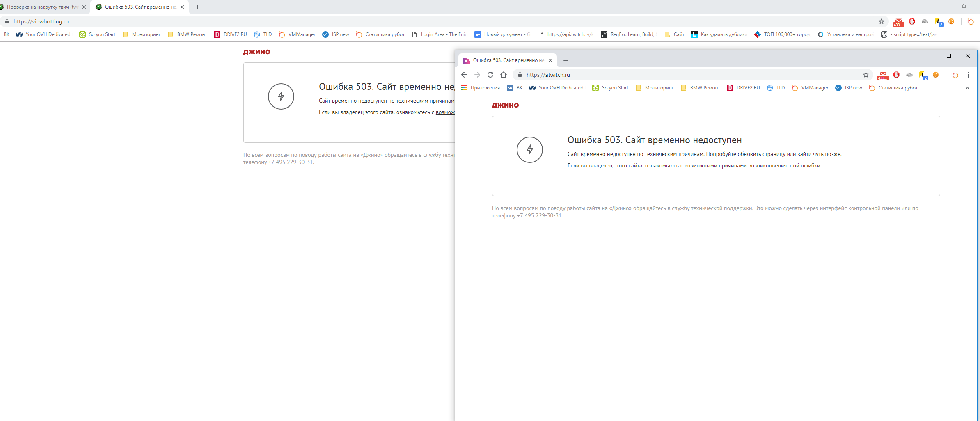
Task: Switch to the Проверка на накрутку твич tab
Action: [41, 7]
